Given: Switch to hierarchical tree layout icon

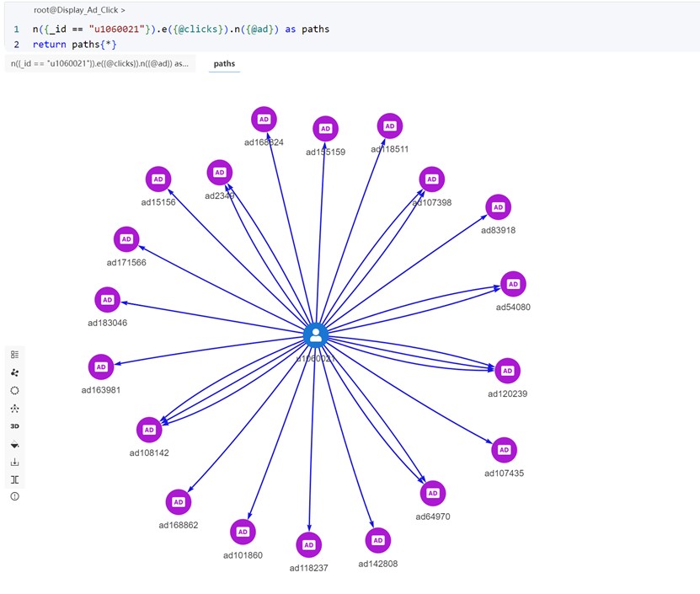Looking at the screenshot, I should 14,409.
